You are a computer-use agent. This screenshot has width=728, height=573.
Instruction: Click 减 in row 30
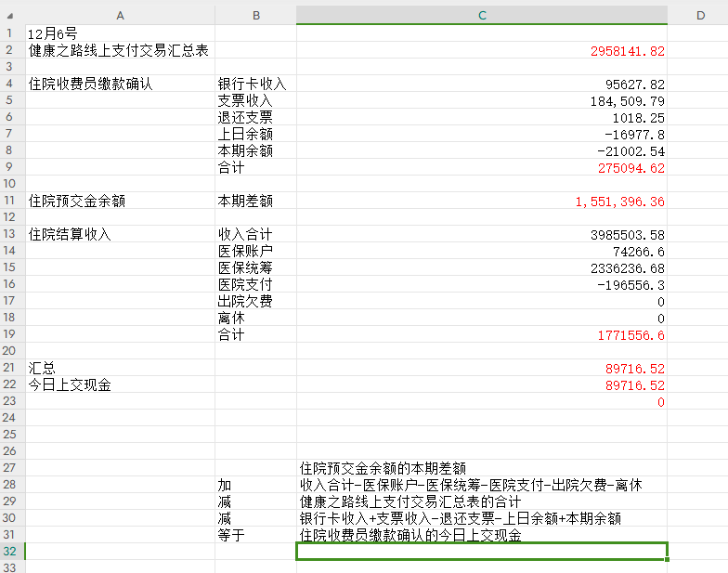pyautogui.click(x=225, y=518)
